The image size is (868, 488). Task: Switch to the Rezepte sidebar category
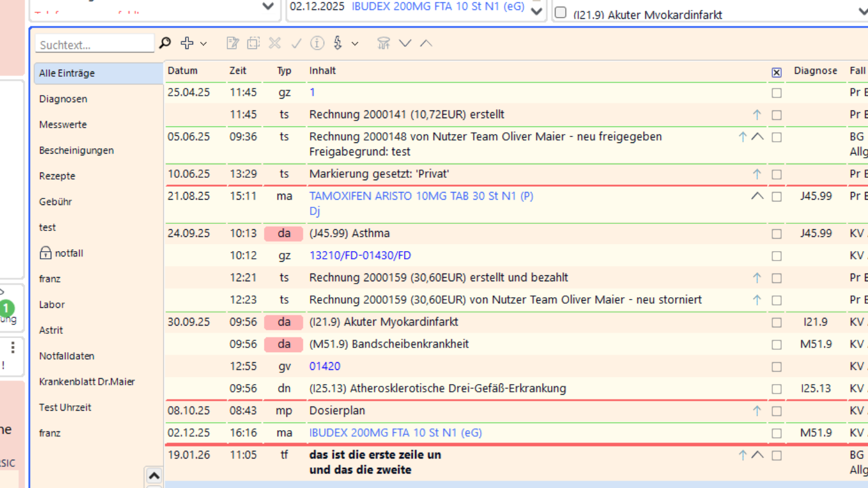[57, 176]
